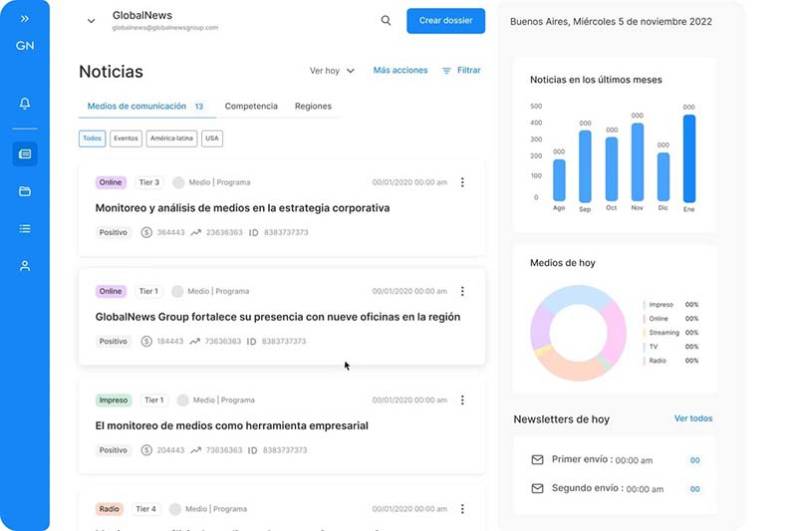Select the América latina filter chip

171,138
